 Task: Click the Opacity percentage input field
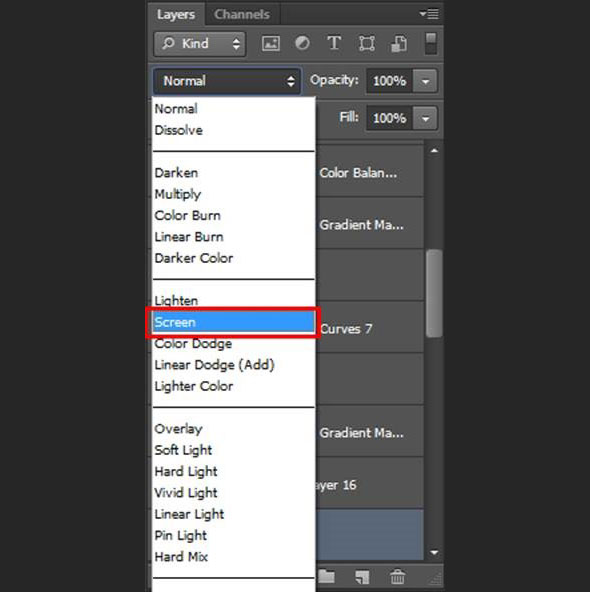coord(389,81)
